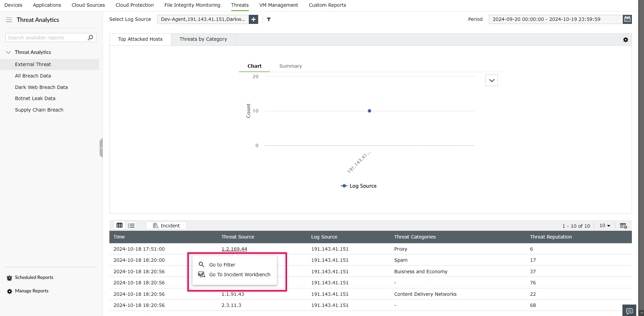Click the search magnifier in report search
Screen dimensions: 644x316
(90, 37)
